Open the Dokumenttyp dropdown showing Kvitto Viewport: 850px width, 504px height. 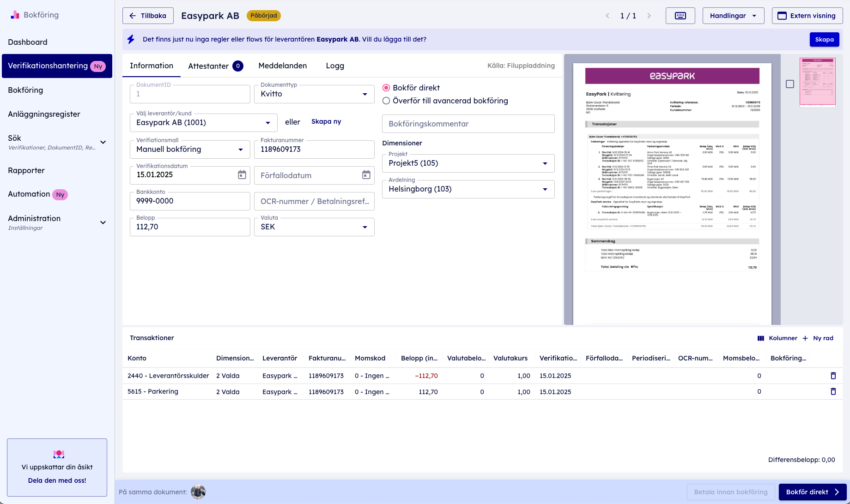click(x=314, y=94)
